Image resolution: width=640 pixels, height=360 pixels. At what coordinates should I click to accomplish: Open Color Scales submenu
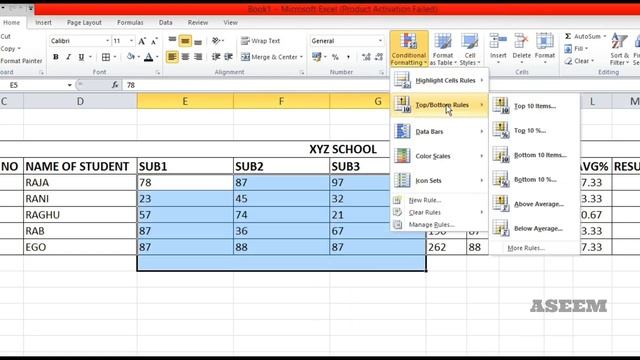(439, 156)
